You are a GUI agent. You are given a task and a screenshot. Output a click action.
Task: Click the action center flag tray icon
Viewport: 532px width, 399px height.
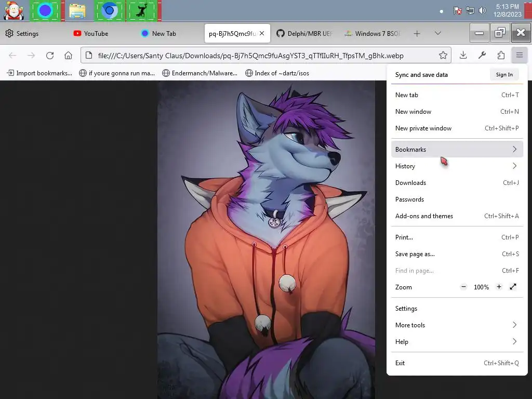click(x=457, y=10)
